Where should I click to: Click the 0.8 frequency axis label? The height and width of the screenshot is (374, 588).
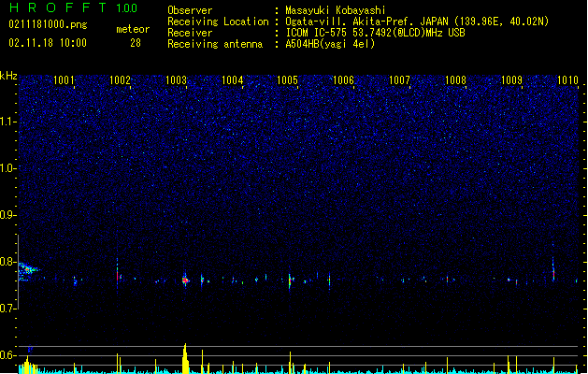(8, 262)
